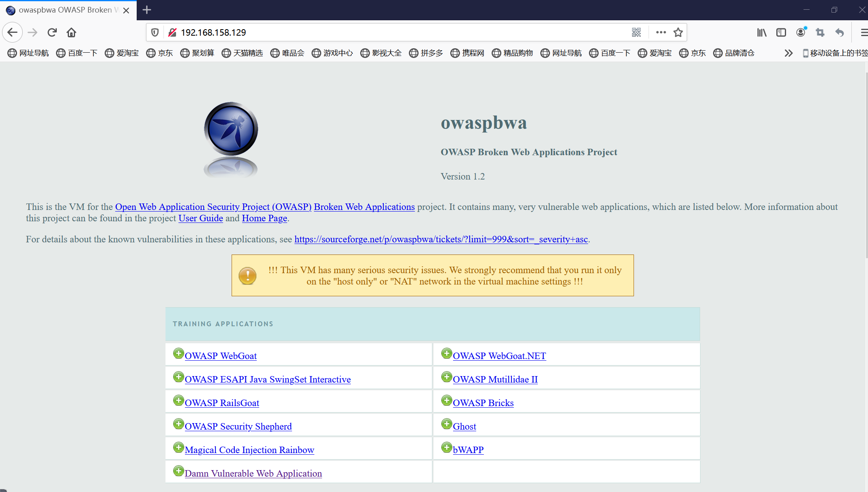The height and width of the screenshot is (492, 868).
Task: Open the OWASP Mutillidae II link
Action: coord(495,379)
